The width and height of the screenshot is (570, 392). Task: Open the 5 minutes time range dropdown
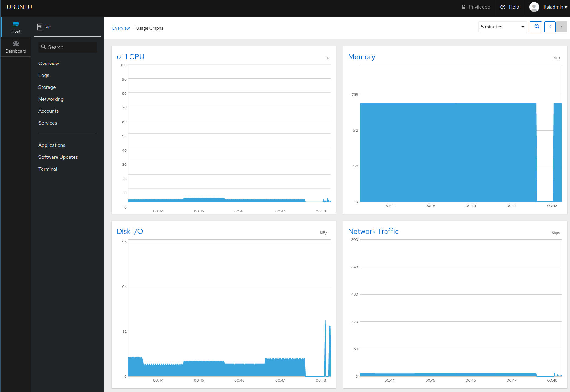(502, 27)
